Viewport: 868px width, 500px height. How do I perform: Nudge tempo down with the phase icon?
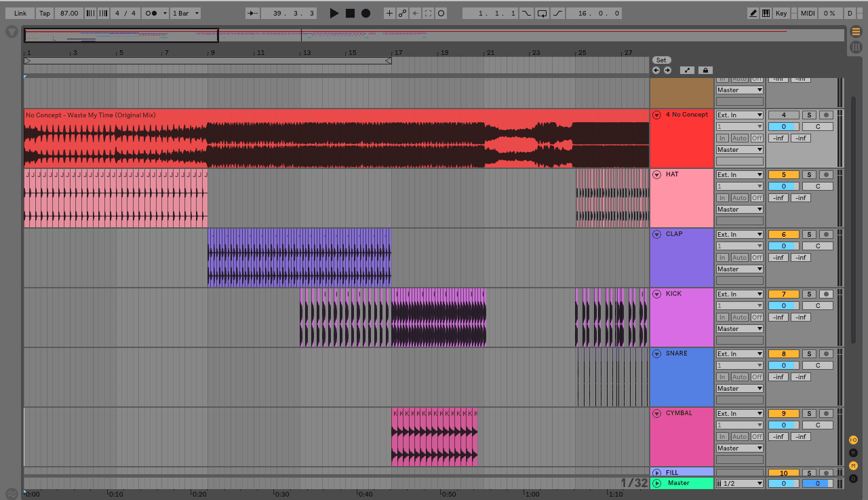(x=90, y=13)
